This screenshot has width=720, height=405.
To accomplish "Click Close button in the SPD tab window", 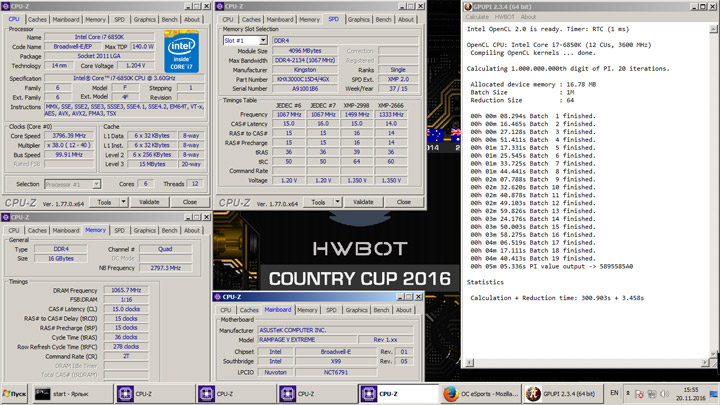I will [x=404, y=202].
